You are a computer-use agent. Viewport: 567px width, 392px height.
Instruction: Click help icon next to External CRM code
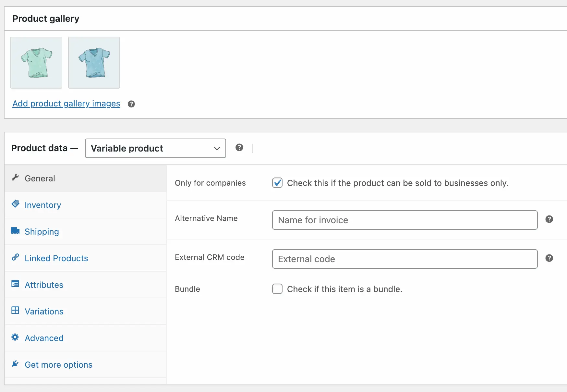coord(549,258)
